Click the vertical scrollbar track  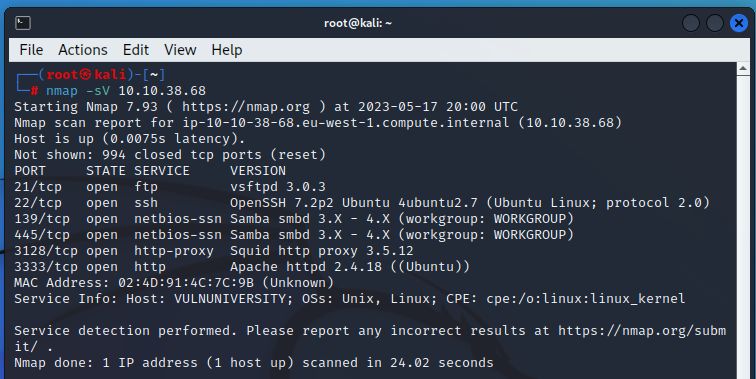(743, 227)
